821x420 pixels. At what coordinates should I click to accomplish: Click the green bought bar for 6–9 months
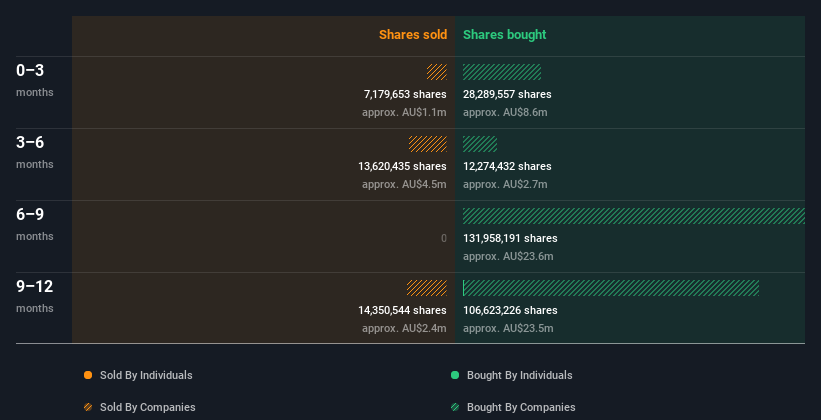tap(634, 216)
